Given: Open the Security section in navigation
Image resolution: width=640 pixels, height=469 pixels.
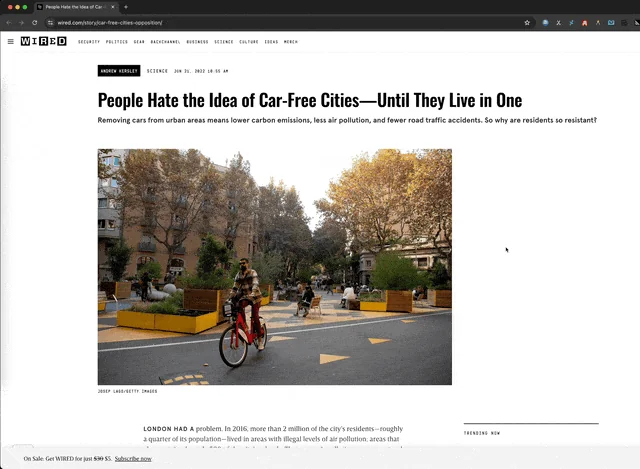Looking at the screenshot, I should pyautogui.click(x=89, y=42).
